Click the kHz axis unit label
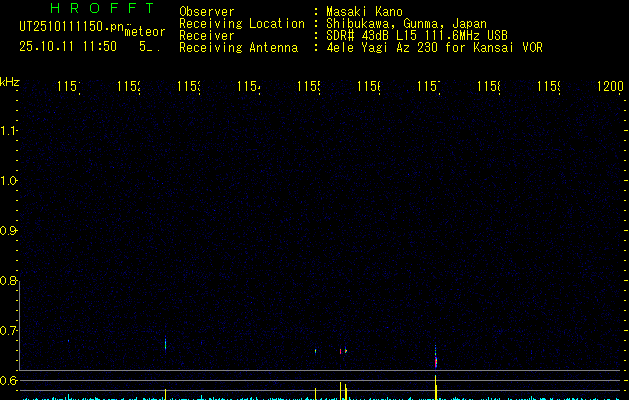Screen dimensions: 629x400 pos(10,82)
